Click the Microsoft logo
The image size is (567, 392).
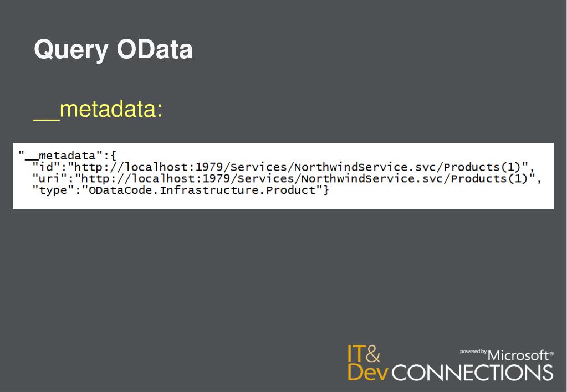tap(518, 355)
